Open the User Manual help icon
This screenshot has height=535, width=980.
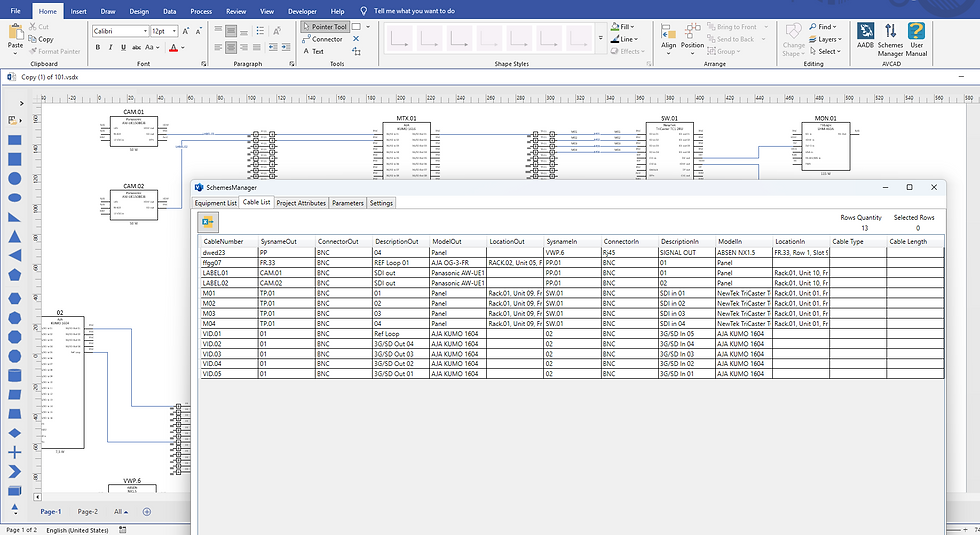click(916, 39)
